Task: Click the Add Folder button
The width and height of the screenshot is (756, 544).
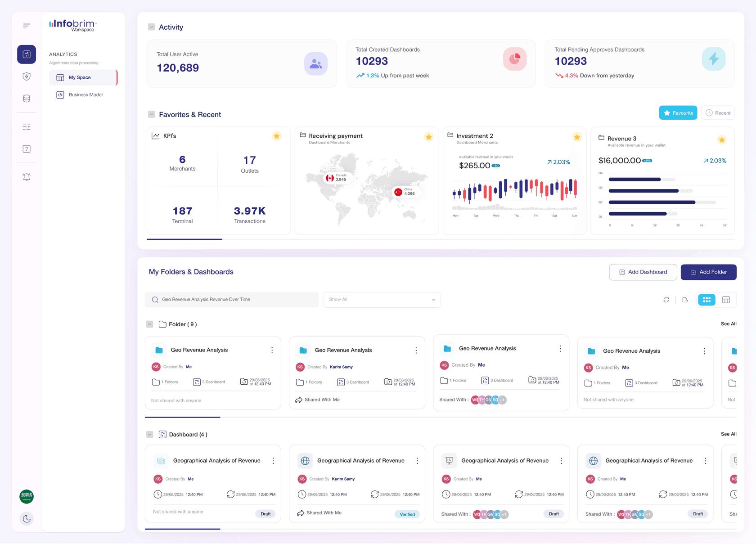Action: point(709,272)
